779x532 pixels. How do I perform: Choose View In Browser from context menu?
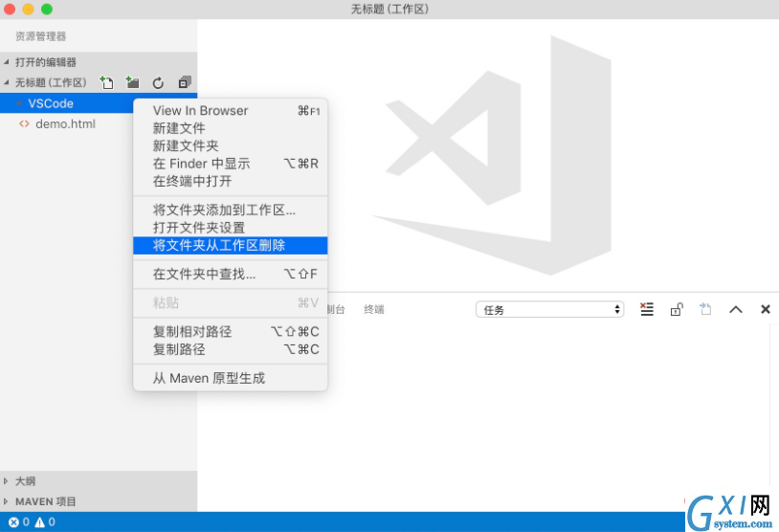pyautogui.click(x=230, y=110)
